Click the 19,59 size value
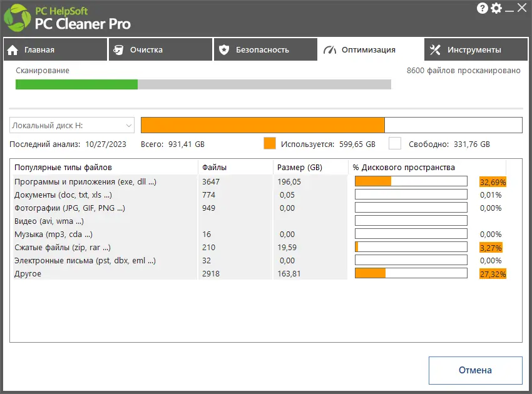The width and height of the screenshot is (532, 394). 287,248
